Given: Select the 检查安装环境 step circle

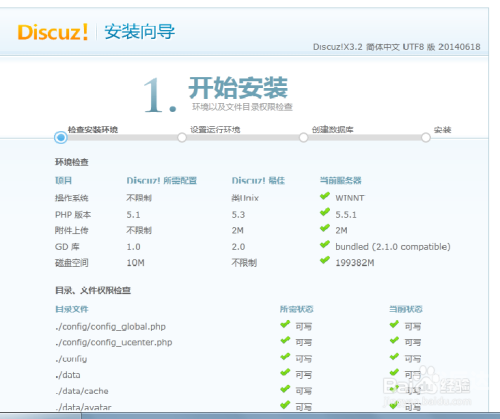Looking at the screenshot, I should click(61, 137).
